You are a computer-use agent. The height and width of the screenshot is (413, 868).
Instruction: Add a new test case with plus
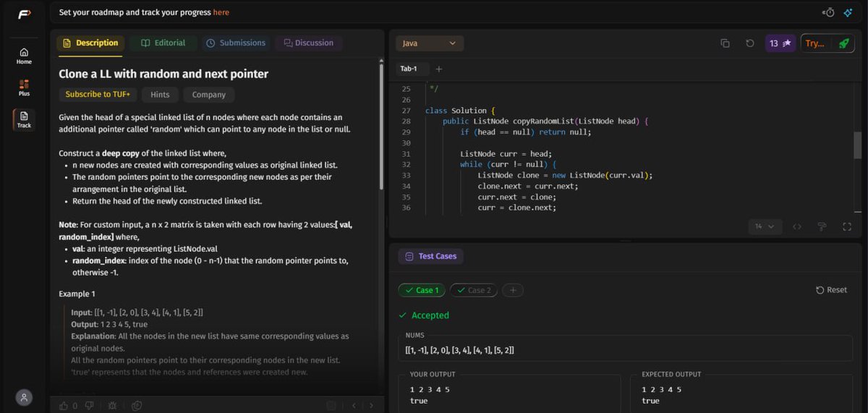513,290
